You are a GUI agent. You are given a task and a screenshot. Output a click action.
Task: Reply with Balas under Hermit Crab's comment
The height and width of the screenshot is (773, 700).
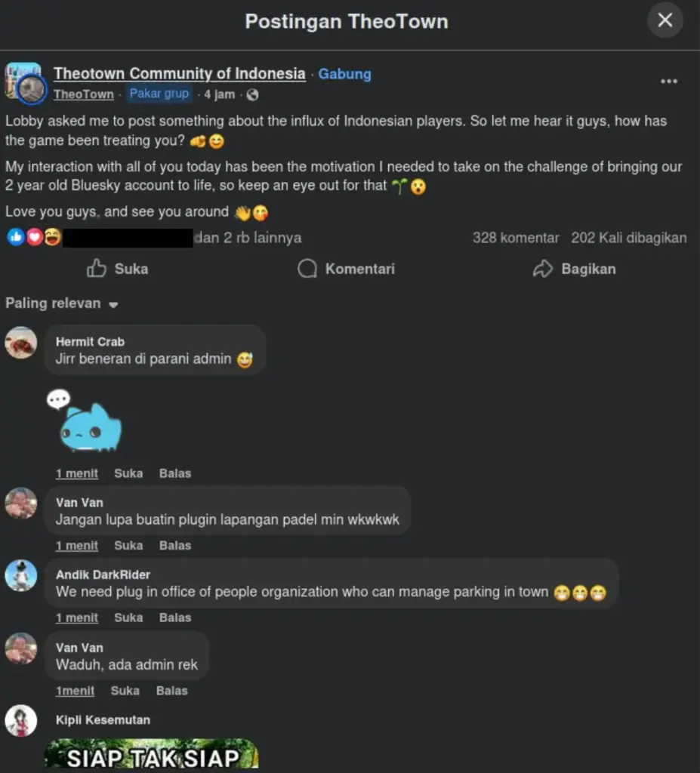point(174,473)
